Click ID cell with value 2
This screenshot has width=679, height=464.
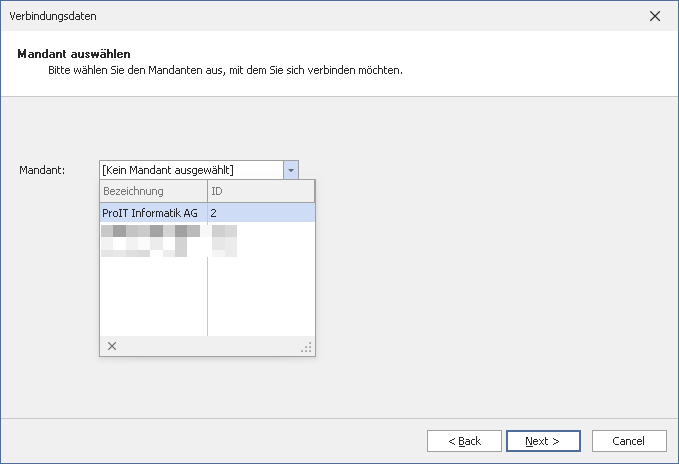tap(260, 213)
